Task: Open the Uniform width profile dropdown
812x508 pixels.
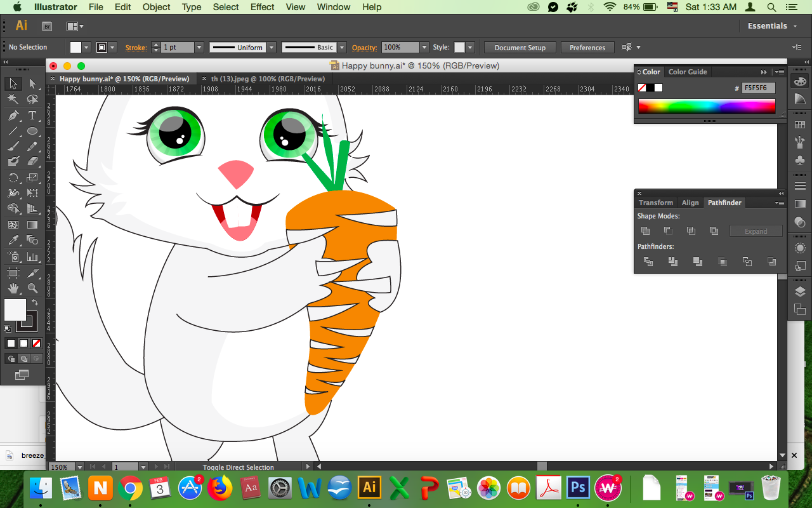Action: tap(272, 48)
